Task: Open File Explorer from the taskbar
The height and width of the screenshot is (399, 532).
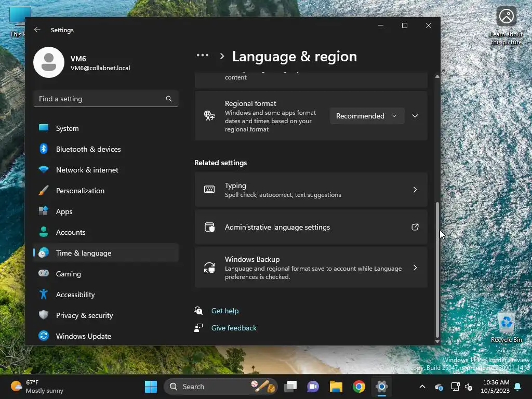Action: tap(336, 387)
